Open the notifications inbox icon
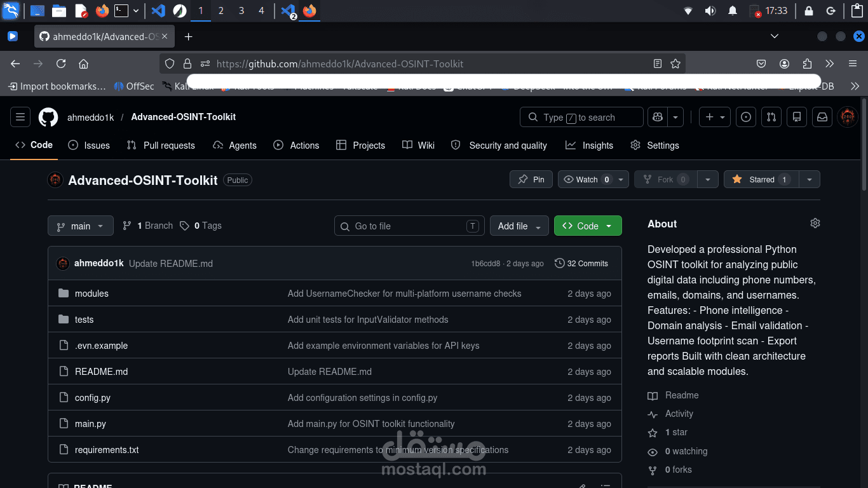 tap(822, 117)
